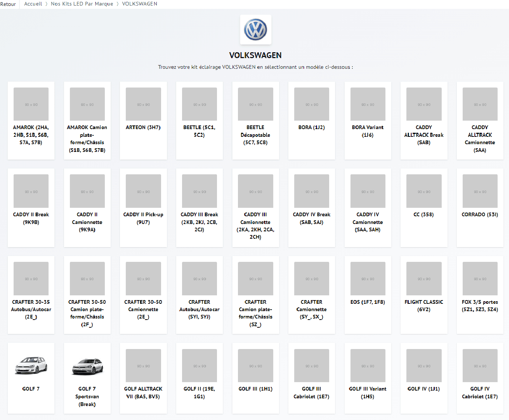Open CADDY III Break (2KB, 2KJ)
The width and height of the screenshot is (509, 420).
[x=199, y=208]
